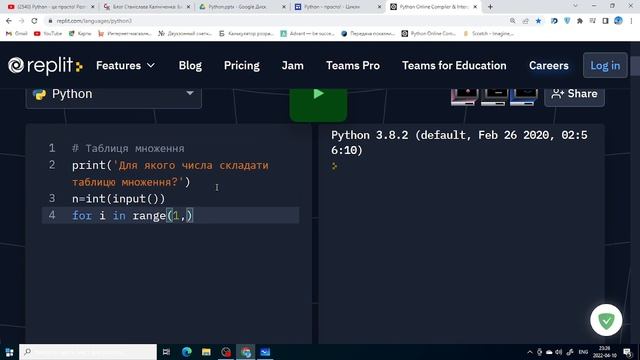Open the Jam link
Screen dimensions: 640x360
coord(293,66)
